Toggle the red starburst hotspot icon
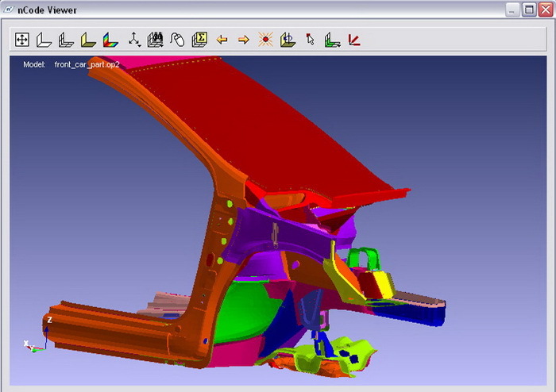556x392 pixels. (266, 39)
